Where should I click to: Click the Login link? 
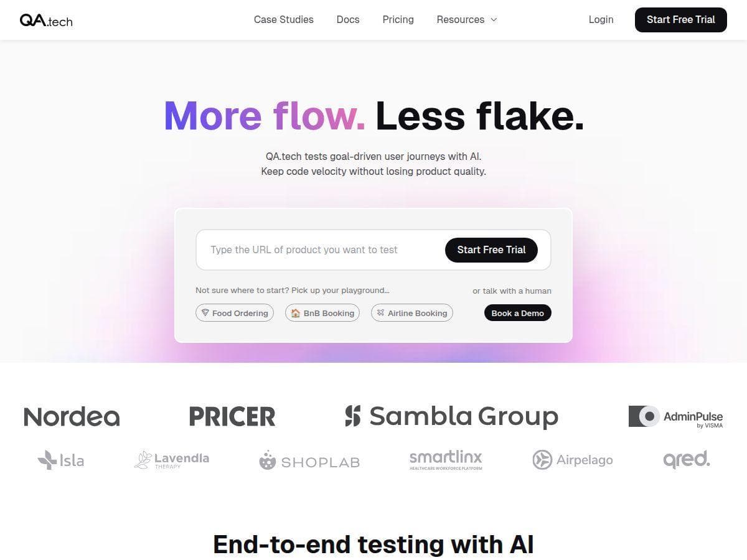[601, 19]
